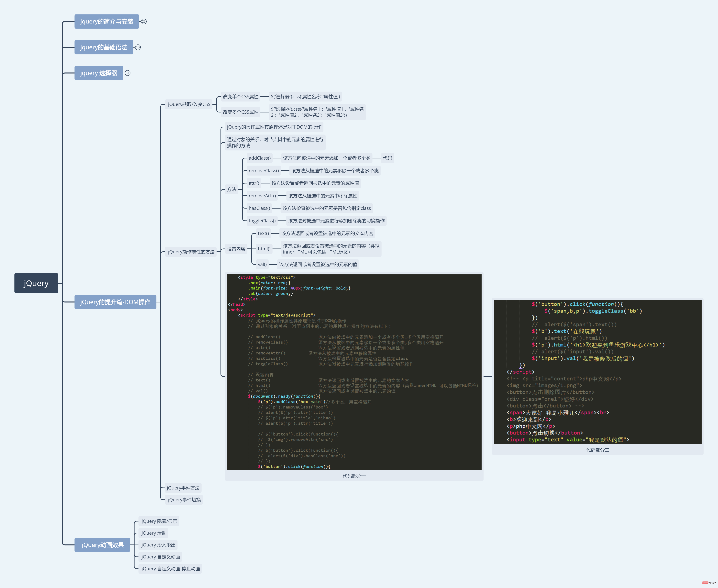
Task: Select the removeClass() node
Action: coord(264,171)
